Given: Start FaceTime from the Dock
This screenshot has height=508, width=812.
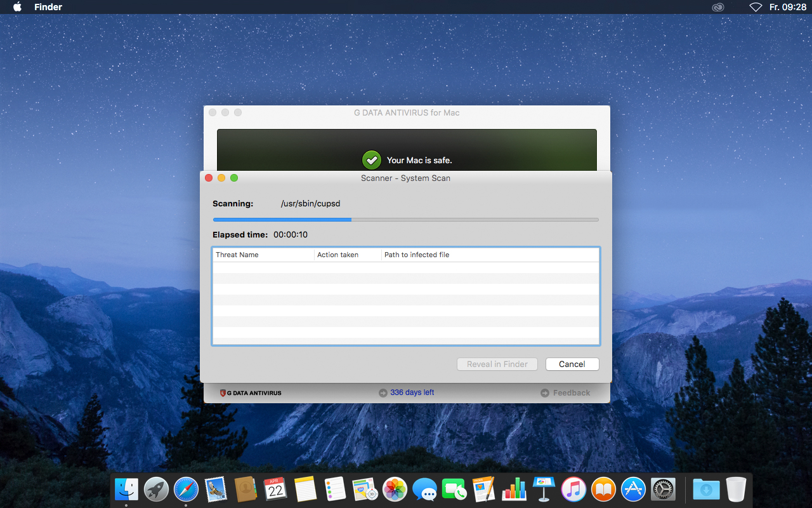Looking at the screenshot, I should pos(454,489).
